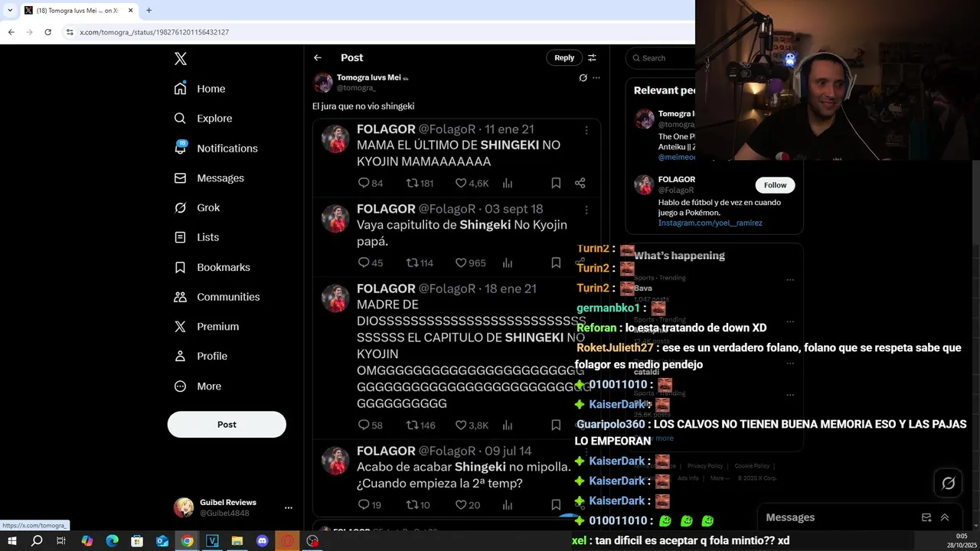The image size is (980, 551).
Task: Open Chrome from the taskbar
Action: [x=187, y=541]
